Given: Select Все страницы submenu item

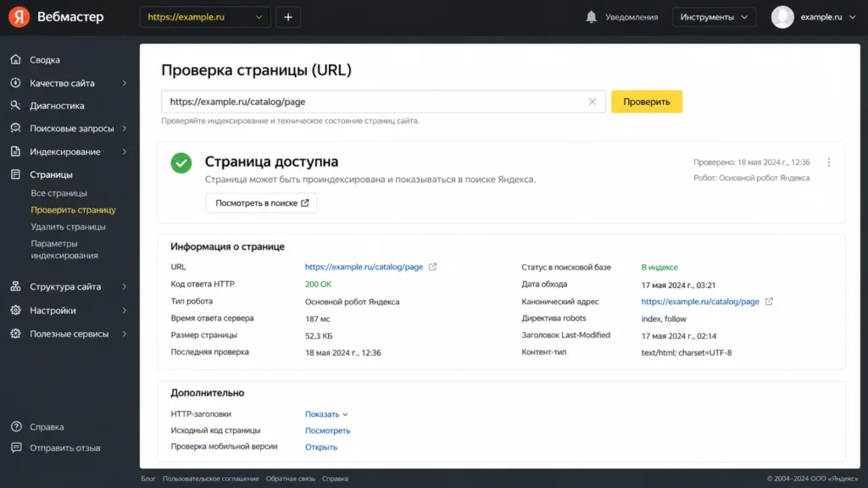Looking at the screenshot, I should tap(58, 193).
